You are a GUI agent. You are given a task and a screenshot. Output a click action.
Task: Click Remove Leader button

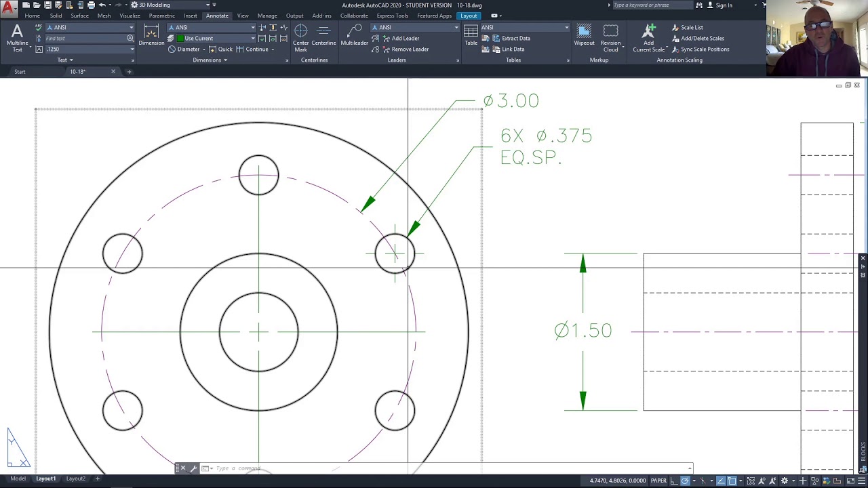405,49
